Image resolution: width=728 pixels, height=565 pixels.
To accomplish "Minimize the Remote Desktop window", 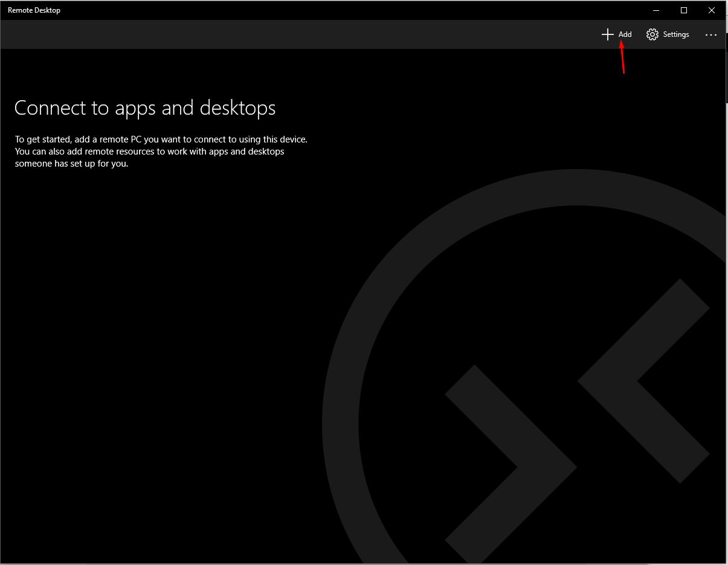I will coord(656,10).
